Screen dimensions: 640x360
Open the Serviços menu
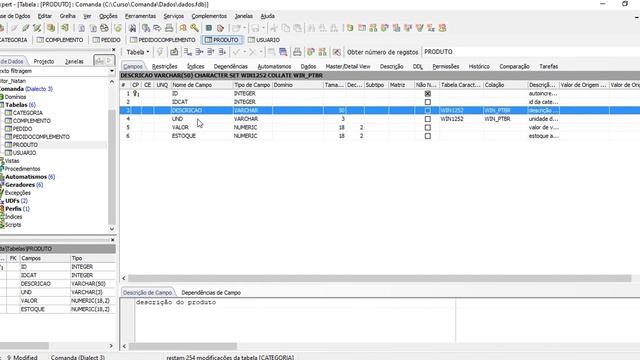[x=173, y=16]
